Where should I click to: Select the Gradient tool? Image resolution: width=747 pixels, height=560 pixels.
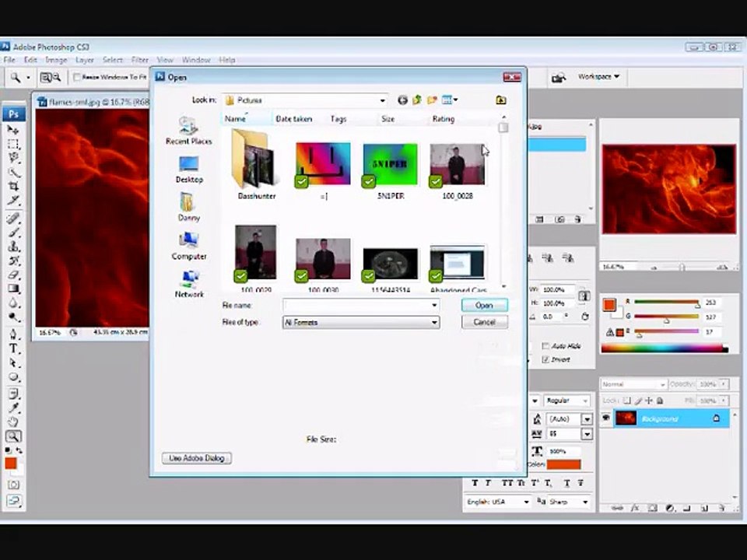click(13, 289)
